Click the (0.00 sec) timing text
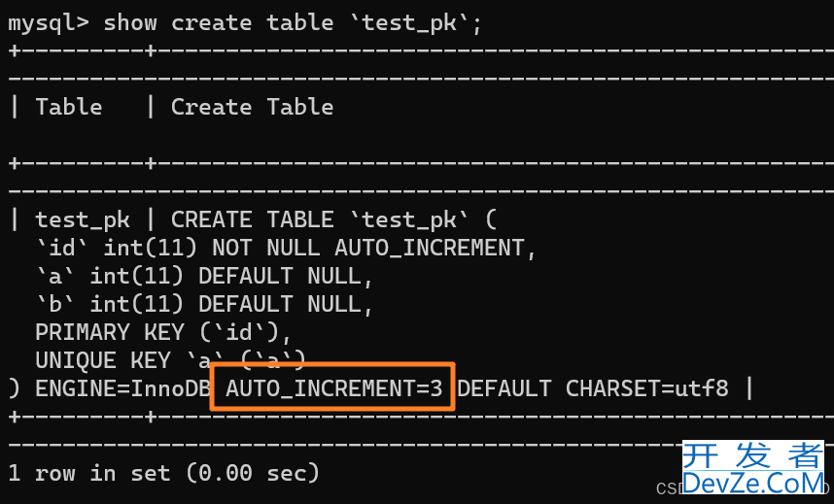The image size is (834, 504). coord(253,473)
